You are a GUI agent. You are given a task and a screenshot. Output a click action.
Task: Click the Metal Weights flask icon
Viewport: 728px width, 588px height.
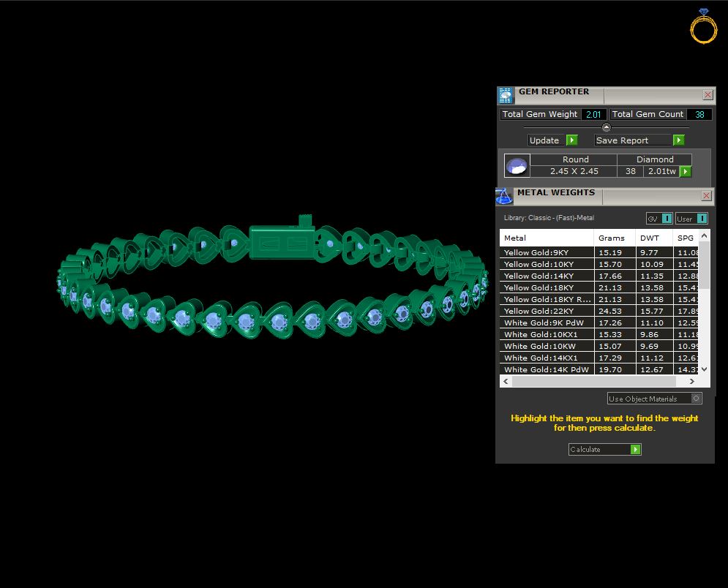(504, 196)
